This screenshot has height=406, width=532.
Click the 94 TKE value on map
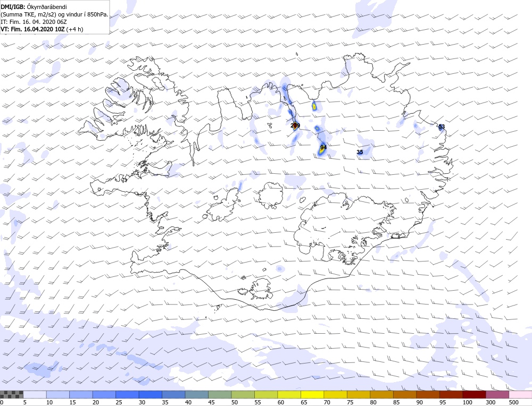pos(323,147)
